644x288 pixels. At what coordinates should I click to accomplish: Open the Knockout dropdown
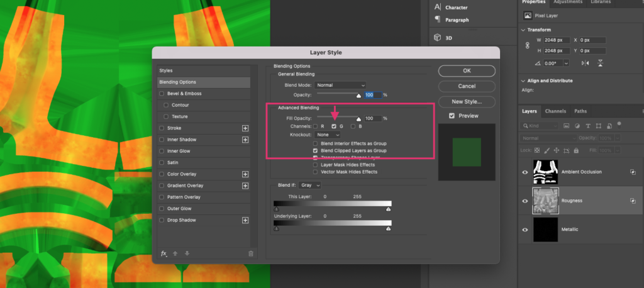click(x=328, y=135)
